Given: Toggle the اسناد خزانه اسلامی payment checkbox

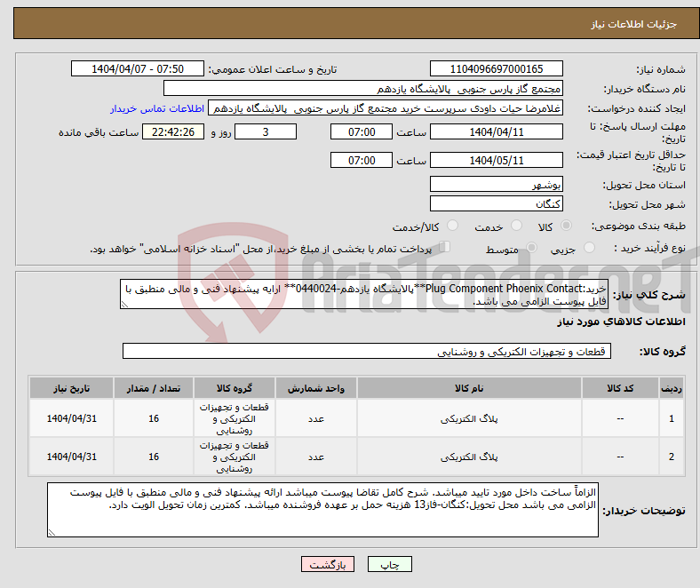Looking at the screenshot, I should tap(444, 247).
